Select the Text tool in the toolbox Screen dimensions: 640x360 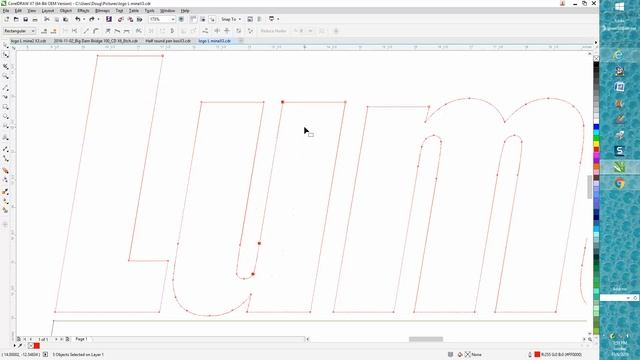(6, 138)
